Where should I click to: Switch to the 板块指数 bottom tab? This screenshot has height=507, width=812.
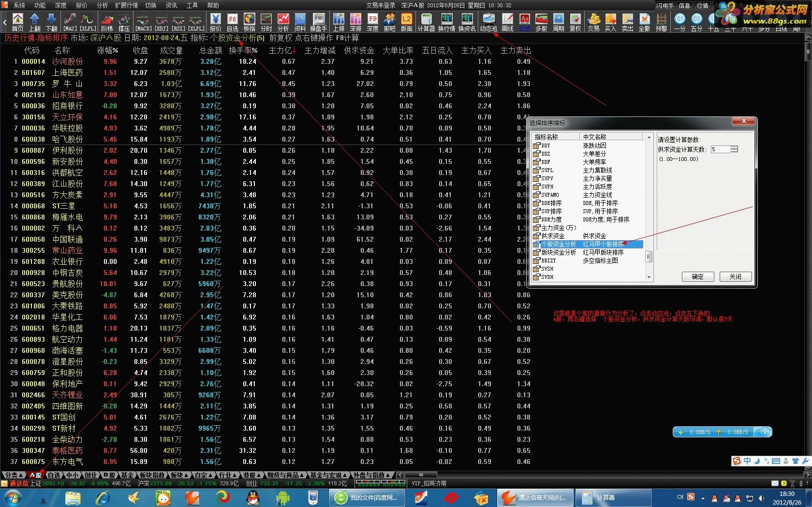tap(151, 475)
